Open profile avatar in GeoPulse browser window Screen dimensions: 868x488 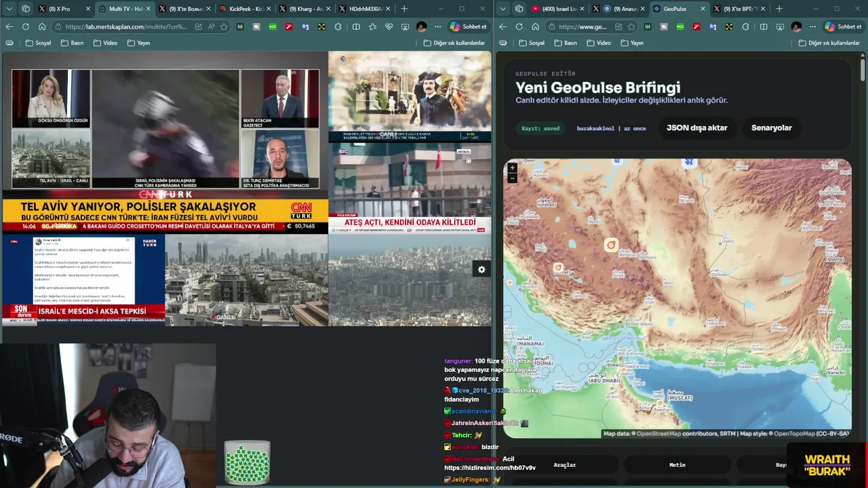(796, 26)
